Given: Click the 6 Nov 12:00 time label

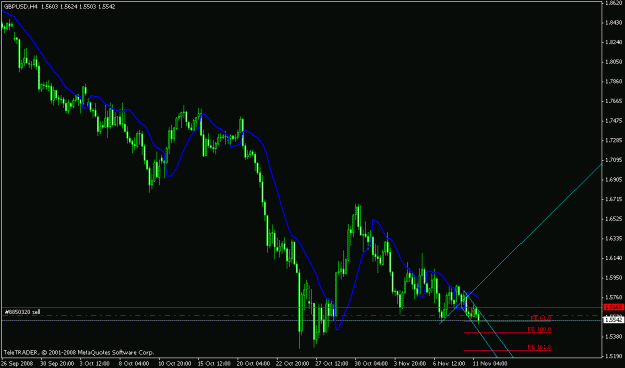Looking at the screenshot, I should pos(449,364).
